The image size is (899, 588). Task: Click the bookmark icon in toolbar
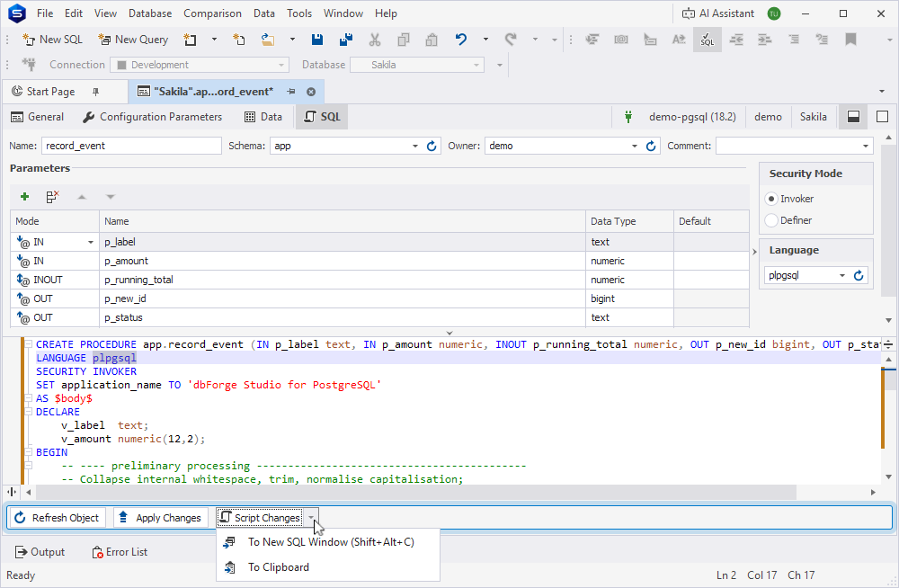pyautogui.click(x=850, y=40)
